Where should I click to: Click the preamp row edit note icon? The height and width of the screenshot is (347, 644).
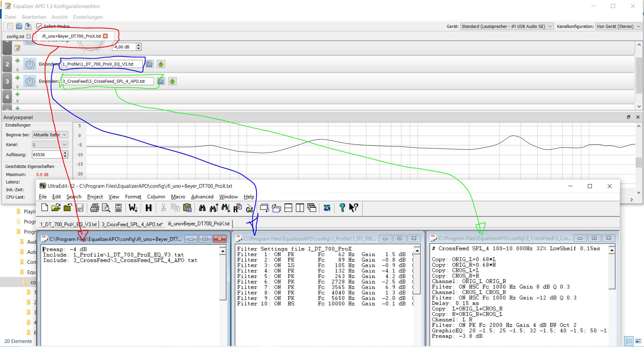pyautogui.click(x=17, y=48)
